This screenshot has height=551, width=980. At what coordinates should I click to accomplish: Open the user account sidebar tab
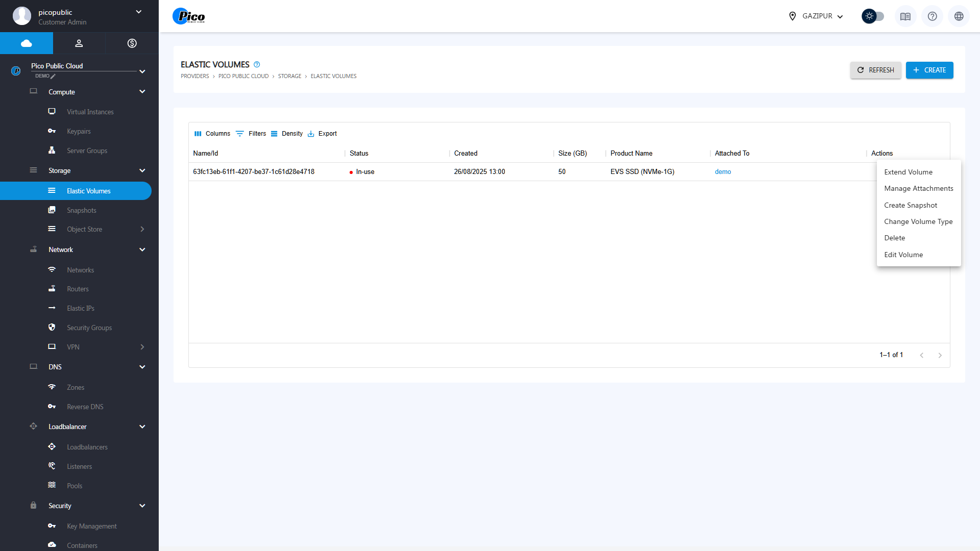(79, 43)
